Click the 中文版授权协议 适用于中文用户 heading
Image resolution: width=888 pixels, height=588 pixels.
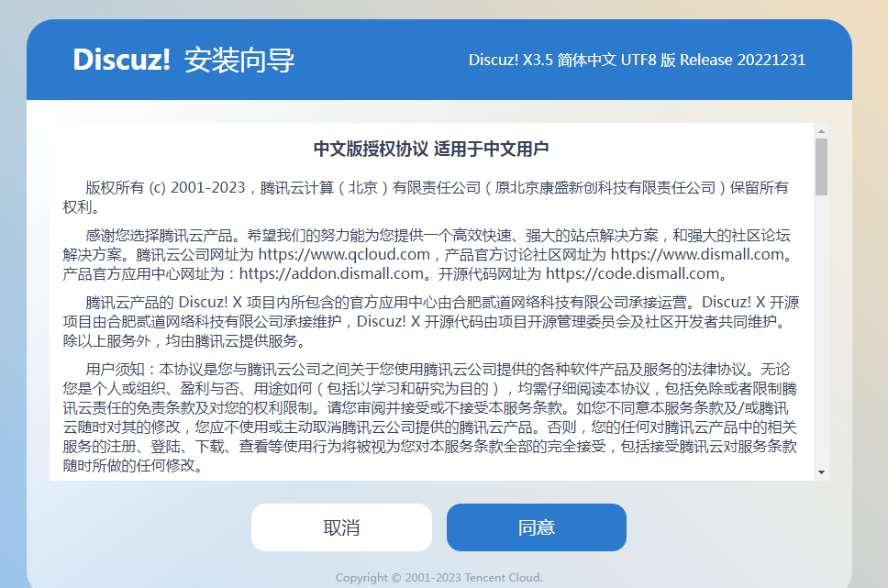click(431, 149)
